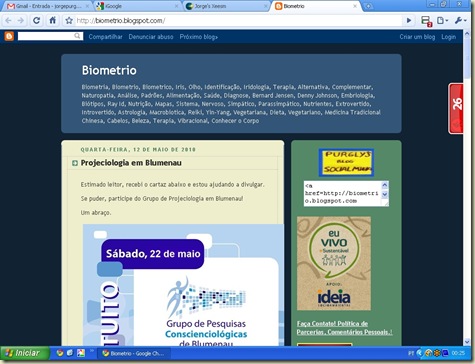Open the Login link
Image resolution: width=475 pixels, height=364 pixels.
click(448, 37)
